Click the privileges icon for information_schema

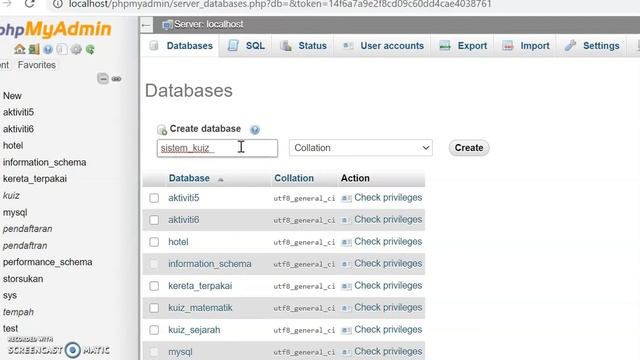pyautogui.click(x=346, y=264)
